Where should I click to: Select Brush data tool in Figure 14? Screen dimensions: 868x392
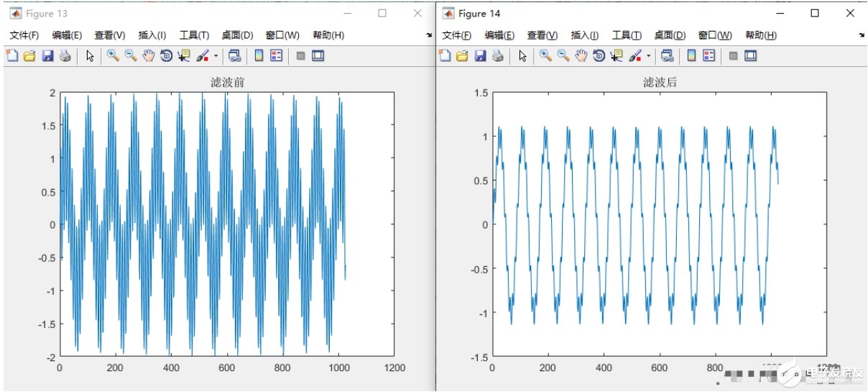click(x=635, y=55)
